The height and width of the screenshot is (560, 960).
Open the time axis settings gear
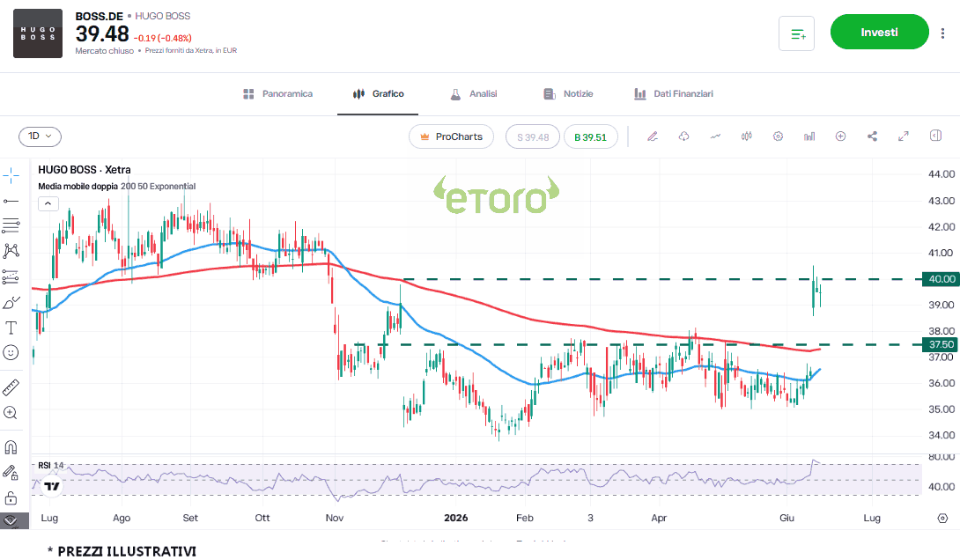[x=942, y=519]
